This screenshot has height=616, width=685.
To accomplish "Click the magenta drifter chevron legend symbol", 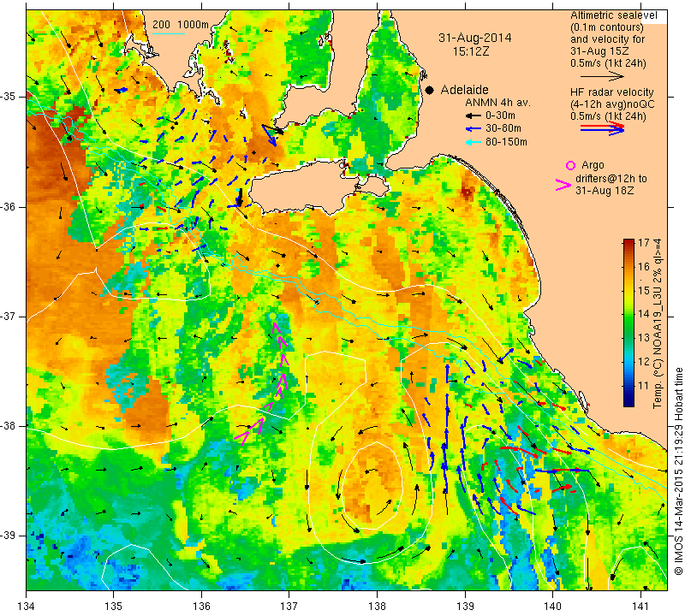I will pyautogui.click(x=563, y=185).
